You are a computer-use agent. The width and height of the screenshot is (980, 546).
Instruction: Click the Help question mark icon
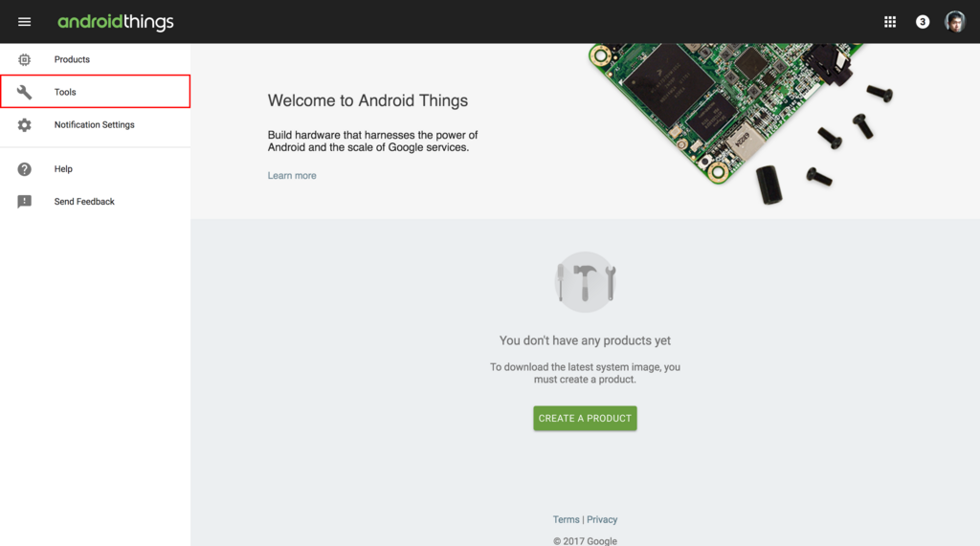(24, 169)
